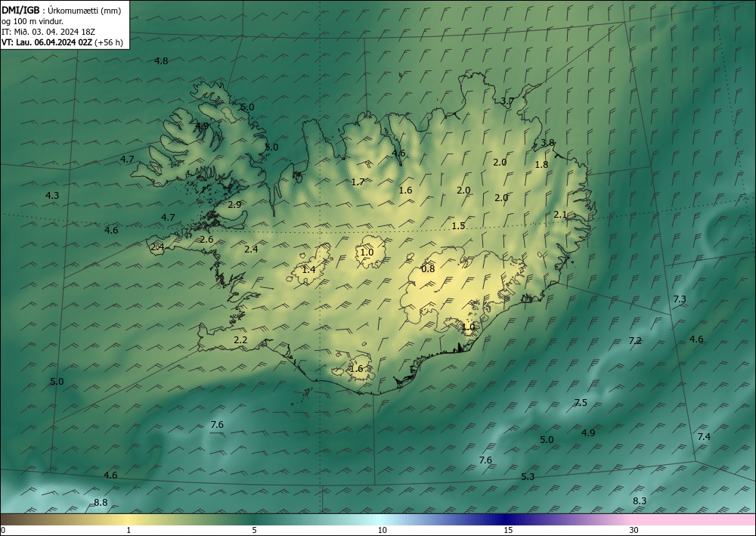Click the 4.3 value label
This screenshot has width=756, height=536.
[52, 195]
